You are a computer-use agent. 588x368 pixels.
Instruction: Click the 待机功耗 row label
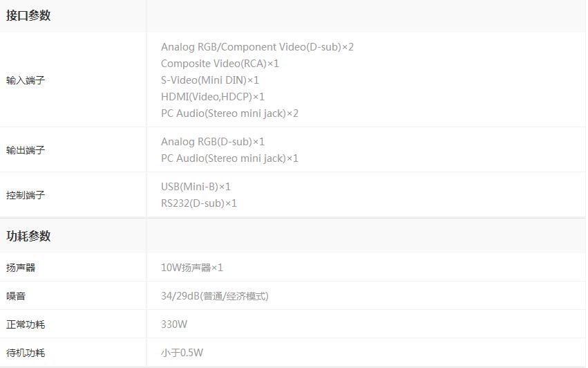click(x=26, y=353)
